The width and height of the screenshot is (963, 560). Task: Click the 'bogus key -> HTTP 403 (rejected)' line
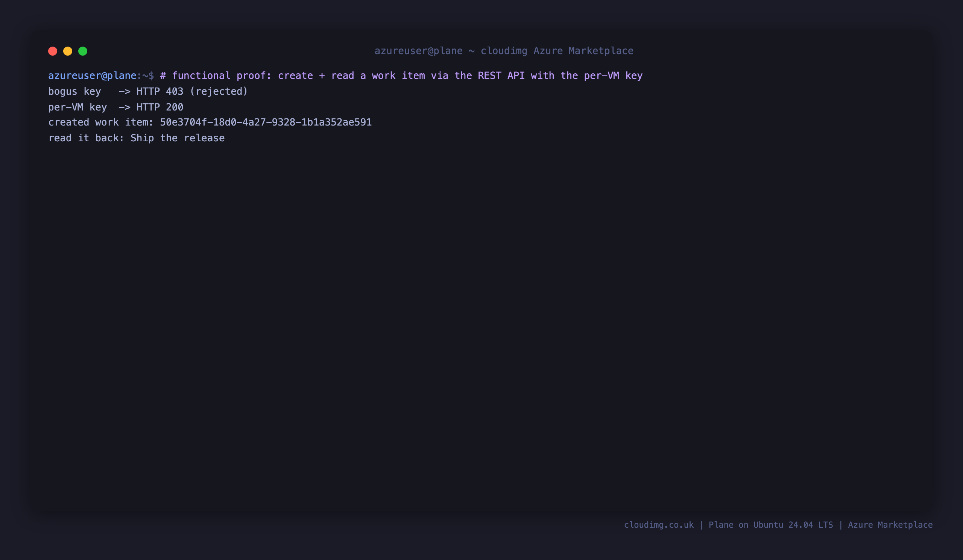148,91
